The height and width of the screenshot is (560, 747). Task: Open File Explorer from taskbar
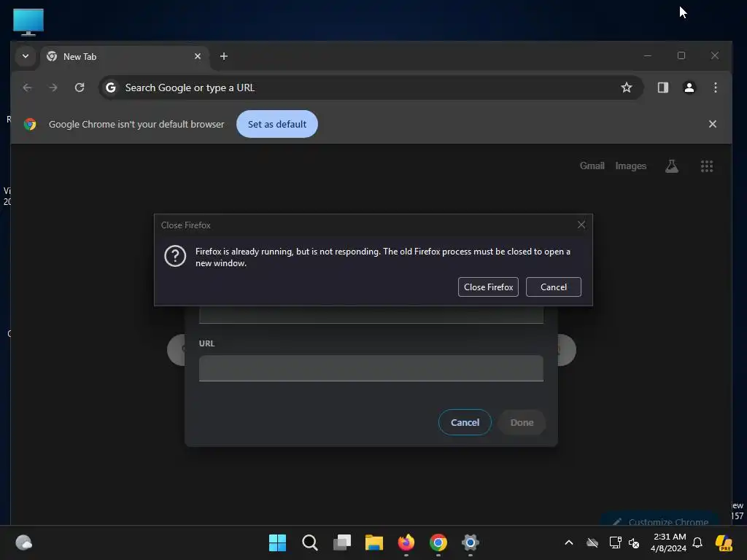pyautogui.click(x=374, y=542)
